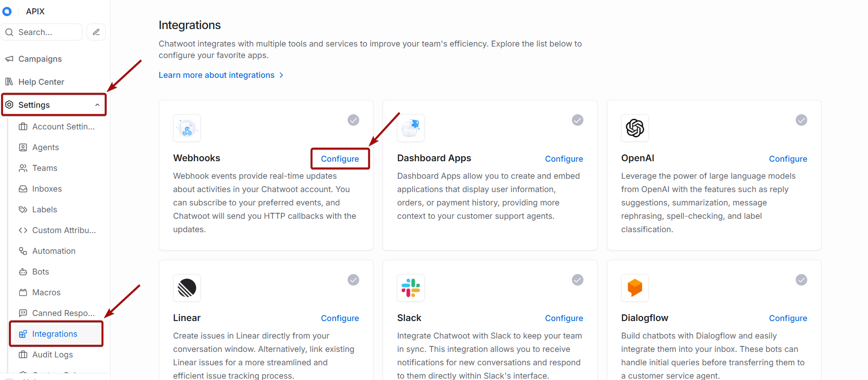This screenshot has width=868, height=380.
Task: Click the search magnifier icon
Action: coord(9,32)
